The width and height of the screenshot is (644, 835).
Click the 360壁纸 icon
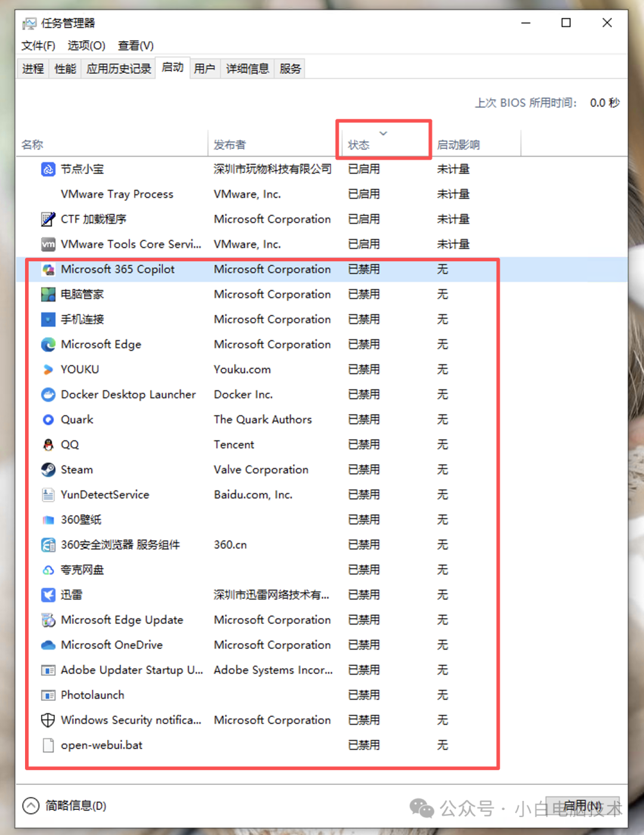click(48, 520)
